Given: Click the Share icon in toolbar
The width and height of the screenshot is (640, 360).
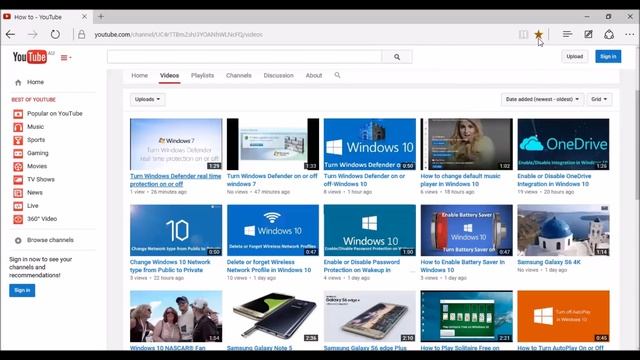Looking at the screenshot, I should pos(609,34).
